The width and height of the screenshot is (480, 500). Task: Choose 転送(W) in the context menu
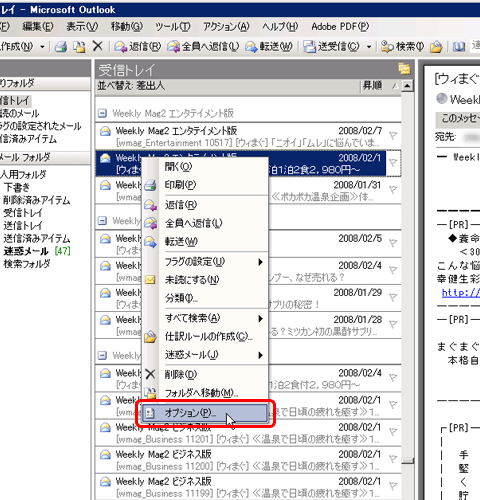(205, 241)
